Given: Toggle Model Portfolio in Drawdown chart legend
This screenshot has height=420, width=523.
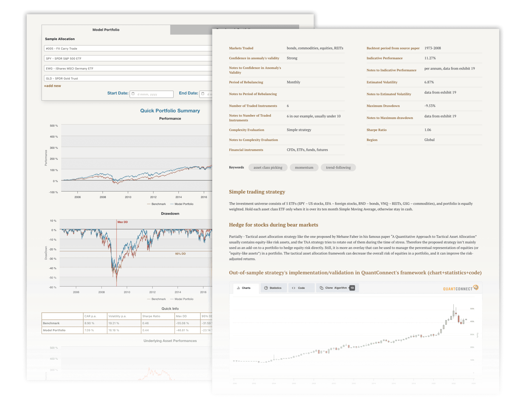Looking at the screenshot, I should (182, 299).
